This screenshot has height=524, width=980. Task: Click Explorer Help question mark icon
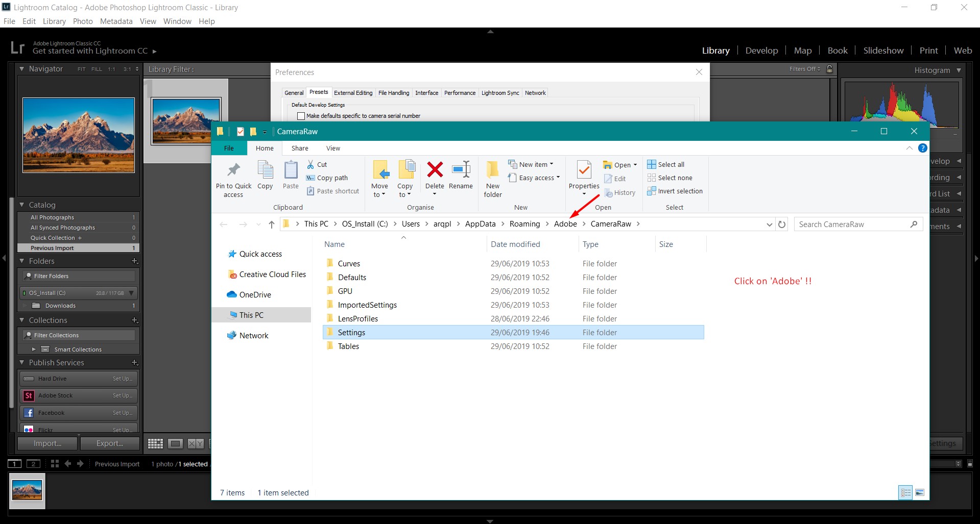[922, 148]
